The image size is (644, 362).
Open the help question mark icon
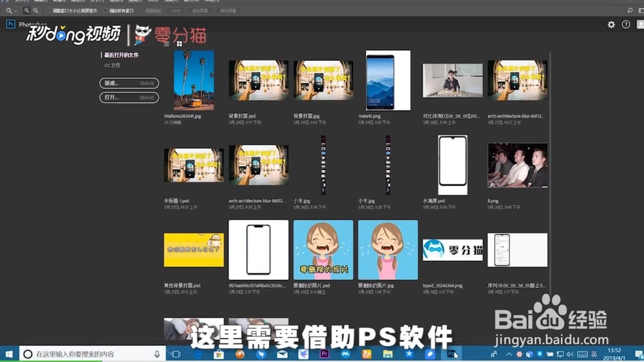(x=625, y=24)
